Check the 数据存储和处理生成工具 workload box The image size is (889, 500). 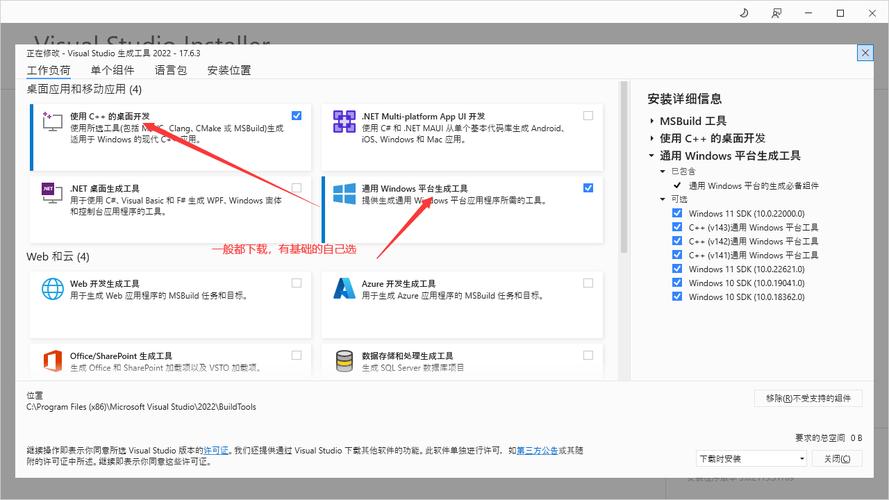point(588,355)
